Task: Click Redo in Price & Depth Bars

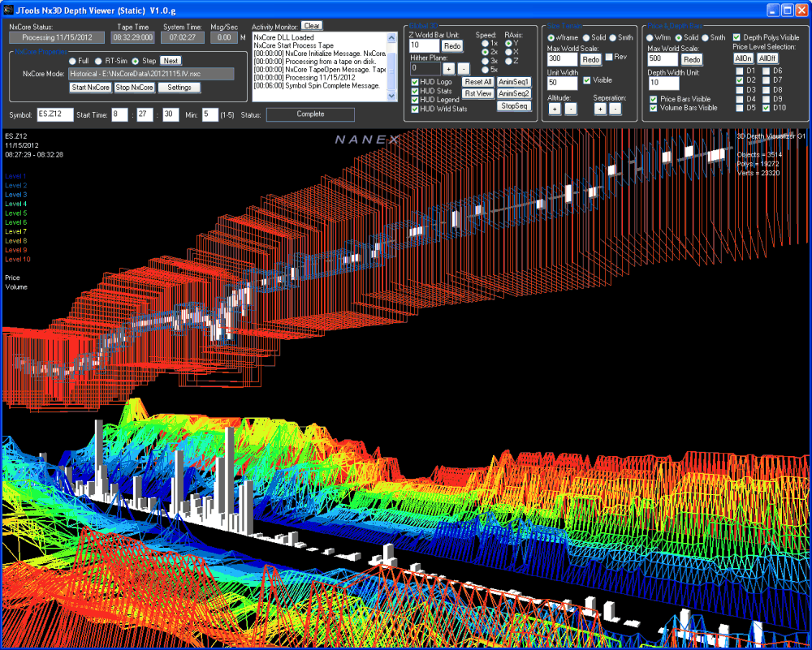Action: click(x=692, y=59)
